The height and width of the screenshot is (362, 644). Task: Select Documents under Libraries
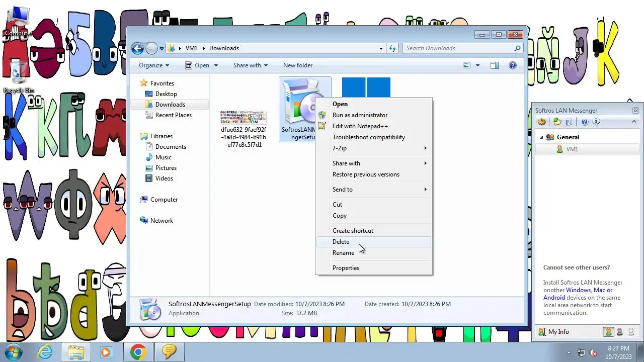click(171, 147)
